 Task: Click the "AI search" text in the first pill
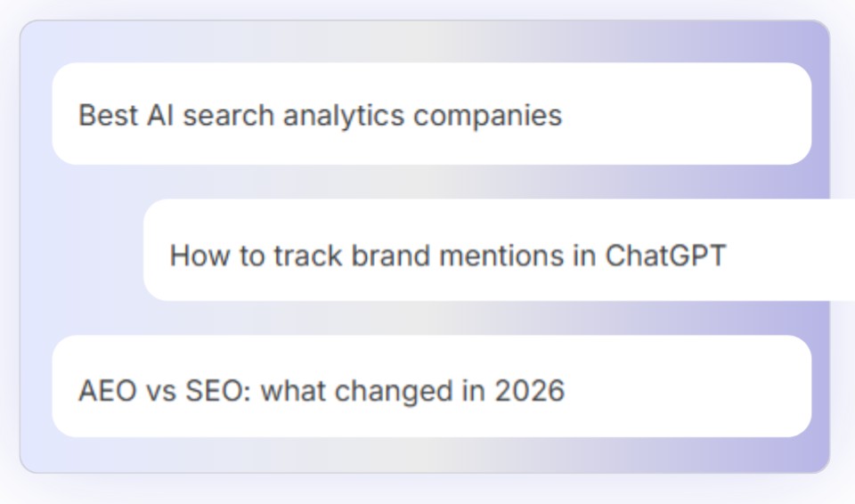pos(210,116)
